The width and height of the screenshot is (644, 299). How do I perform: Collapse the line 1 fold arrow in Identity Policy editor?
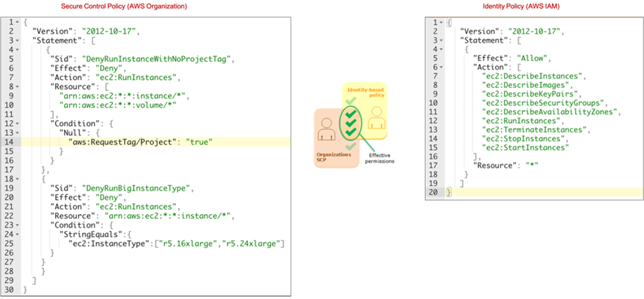(441, 22)
